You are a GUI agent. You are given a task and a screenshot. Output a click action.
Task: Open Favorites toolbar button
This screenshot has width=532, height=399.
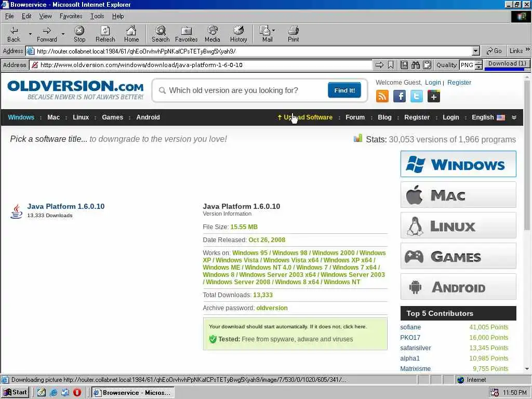click(187, 34)
